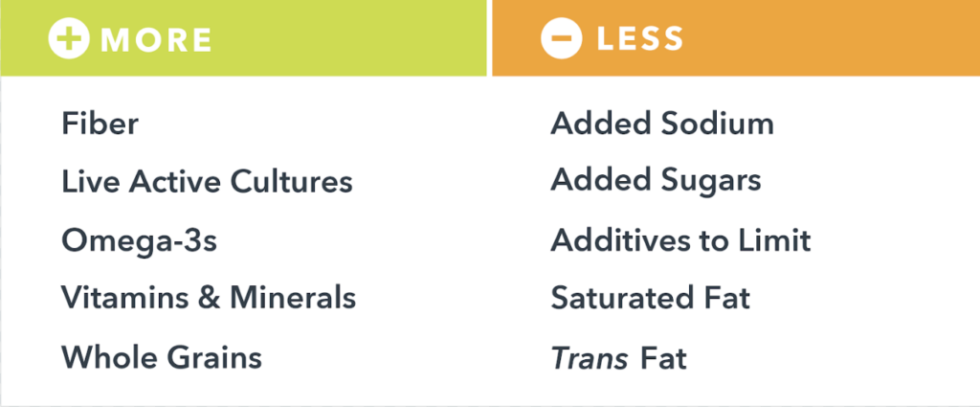Select the LESS header label
Screen dimensions: 980x407
tap(640, 39)
